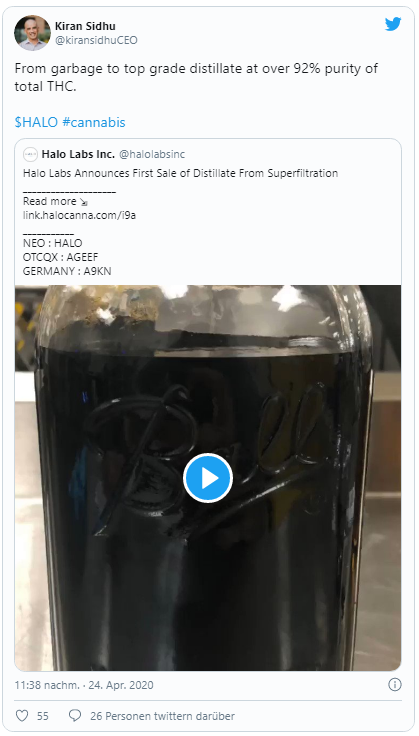Image resolution: width=419 pixels, height=736 pixels.
Task: Like the tweet with heart icon
Action: pos(22,716)
